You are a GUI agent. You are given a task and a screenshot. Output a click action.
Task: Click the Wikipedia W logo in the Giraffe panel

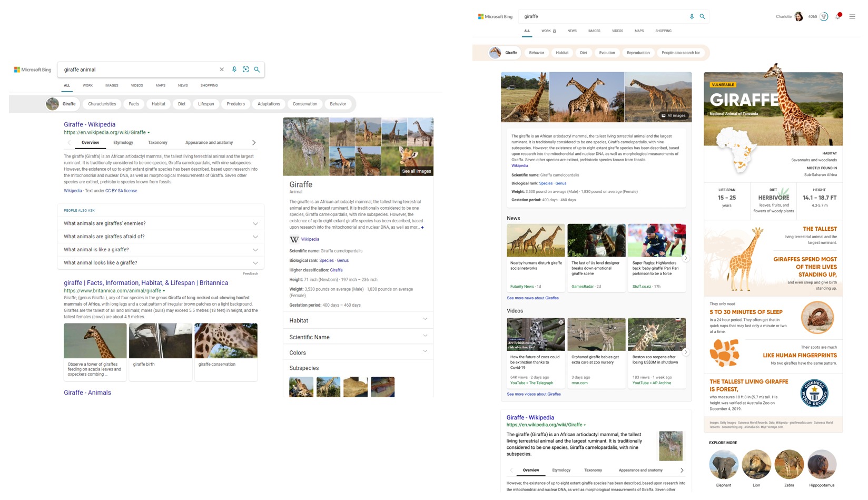click(294, 239)
